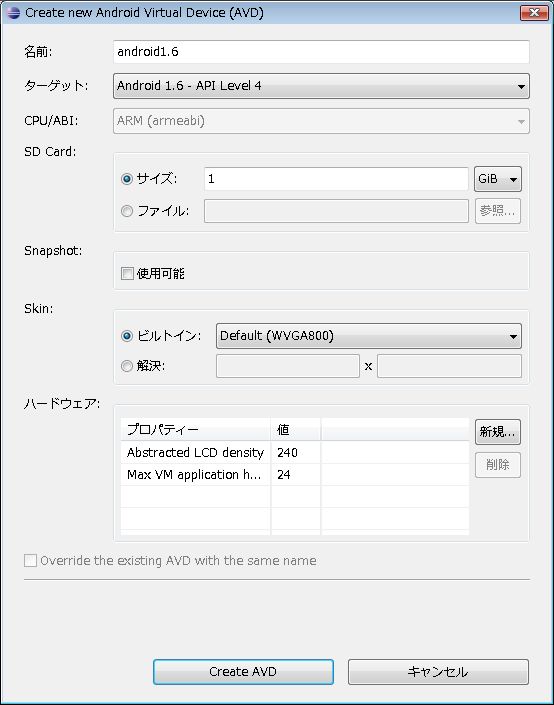This screenshot has height=705, width=554.
Task: Click the Create AVD button
Action: [x=243, y=672]
